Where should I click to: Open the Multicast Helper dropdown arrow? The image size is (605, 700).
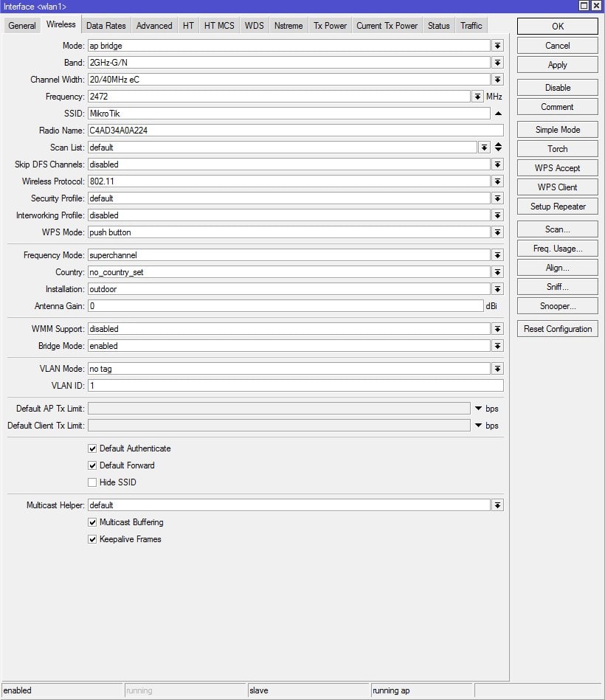(497, 505)
